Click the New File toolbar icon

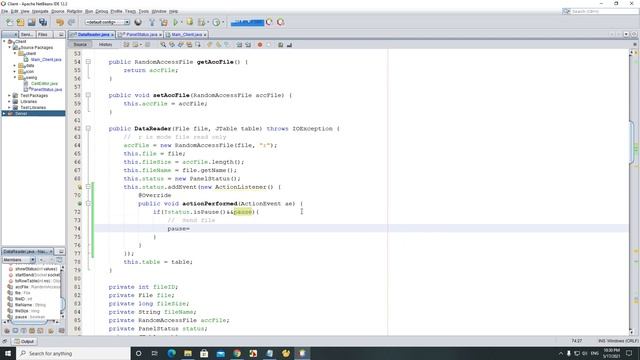(9, 22)
